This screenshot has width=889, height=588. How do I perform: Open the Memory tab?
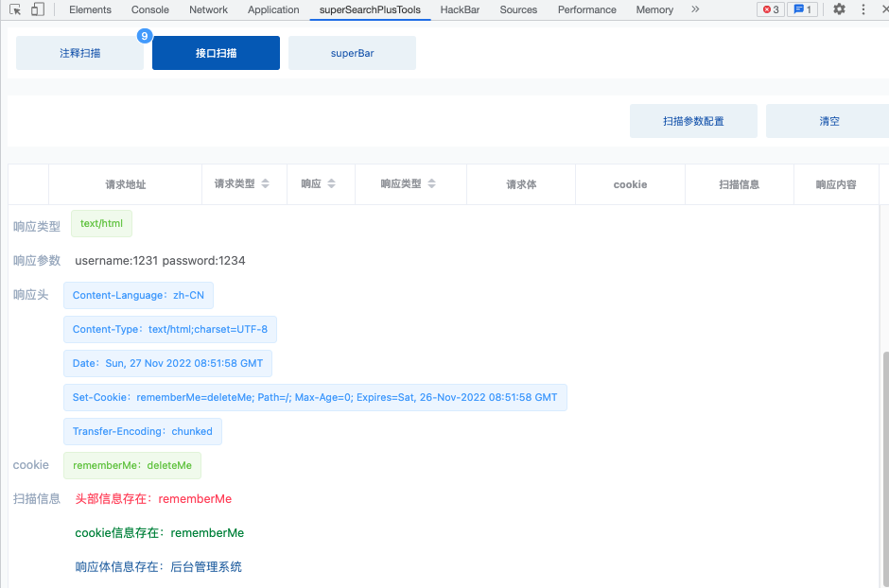[654, 9]
